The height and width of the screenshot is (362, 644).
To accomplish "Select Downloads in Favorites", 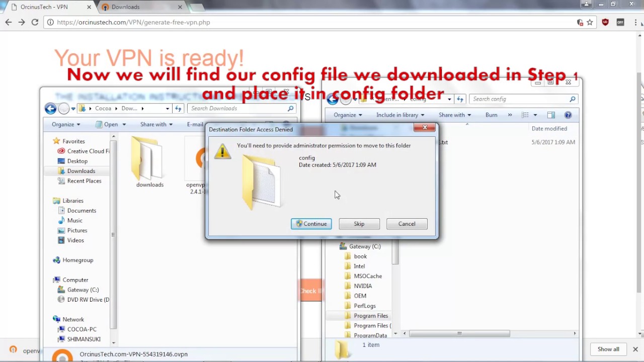I will 81,171.
